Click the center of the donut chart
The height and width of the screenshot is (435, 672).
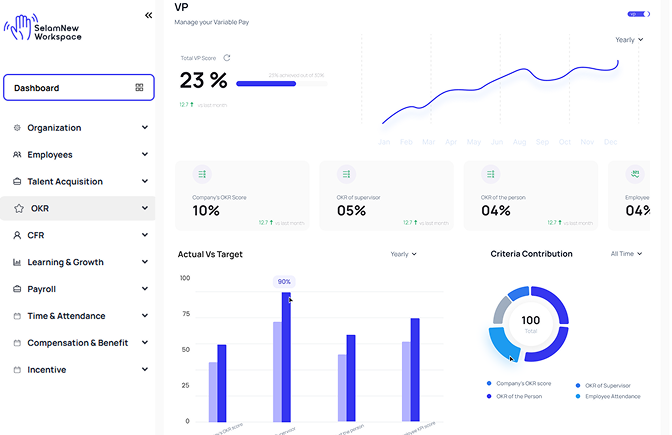pyautogui.click(x=531, y=323)
